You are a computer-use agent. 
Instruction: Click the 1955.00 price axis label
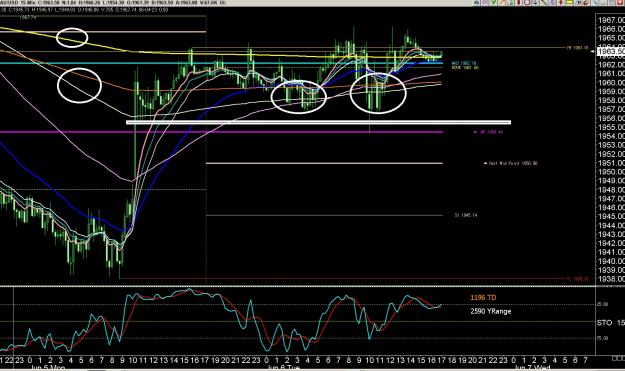pyautogui.click(x=611, y=127)
